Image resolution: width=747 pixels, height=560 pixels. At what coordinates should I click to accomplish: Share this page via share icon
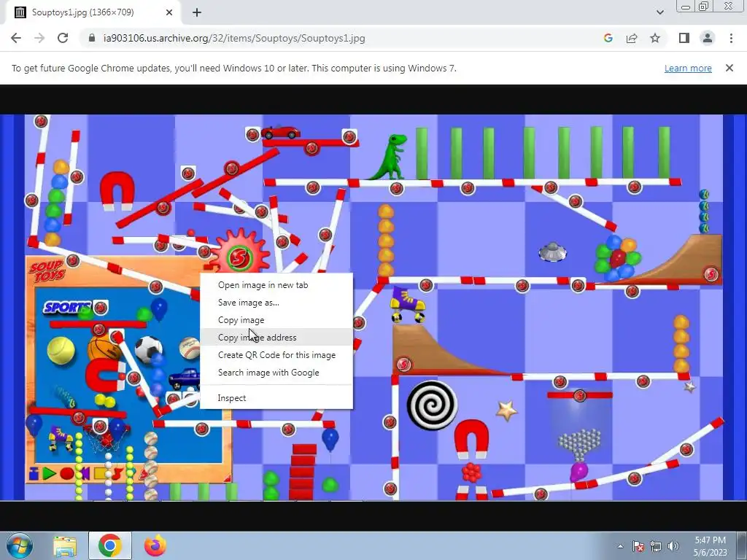[x=632, y=38]
